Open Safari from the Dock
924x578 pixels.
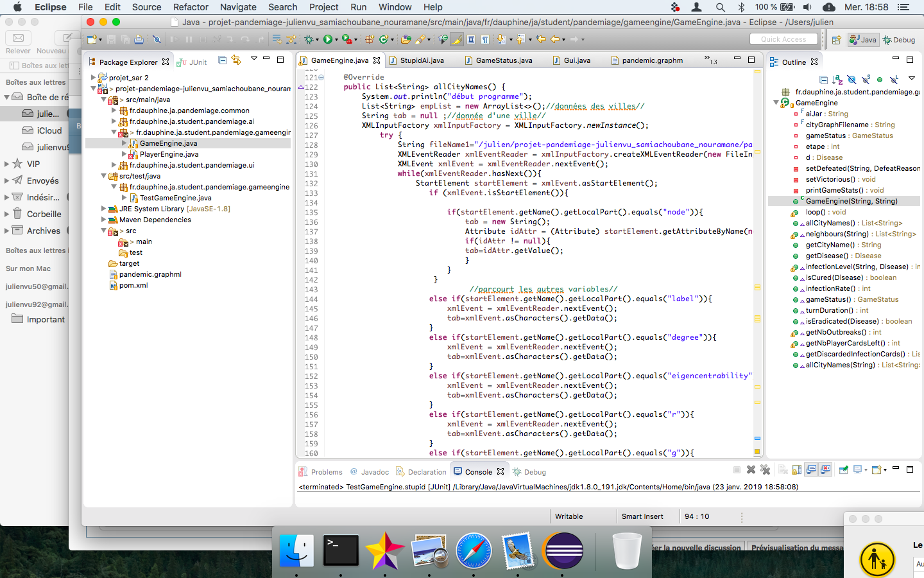tap(474, 551)
